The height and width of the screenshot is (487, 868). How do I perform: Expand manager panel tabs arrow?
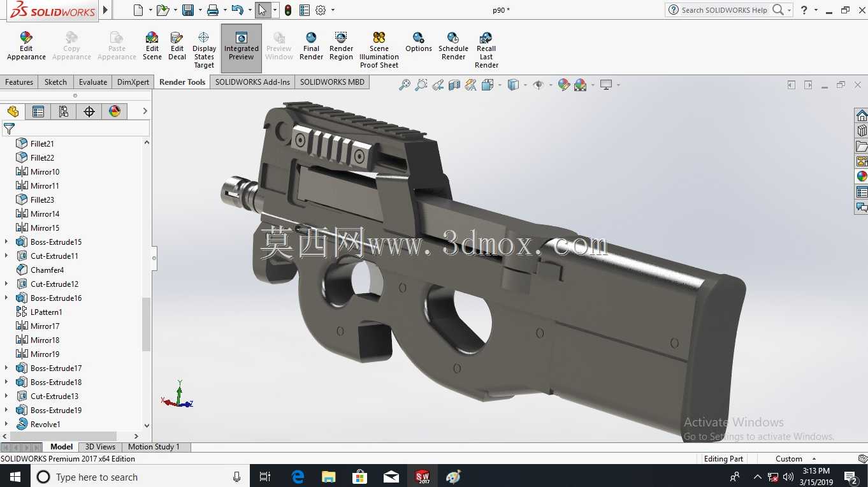(145, 111)
